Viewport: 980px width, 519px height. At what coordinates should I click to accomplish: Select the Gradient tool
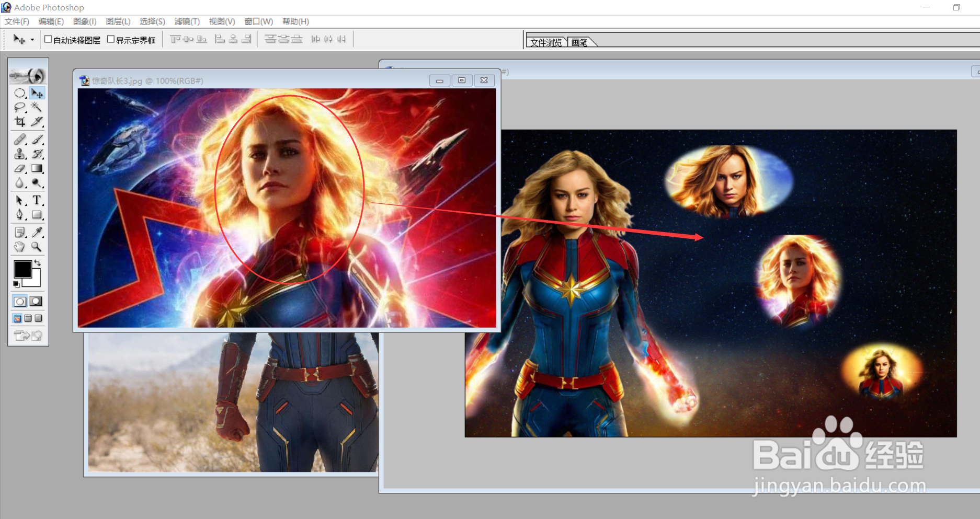click(37, 169)
